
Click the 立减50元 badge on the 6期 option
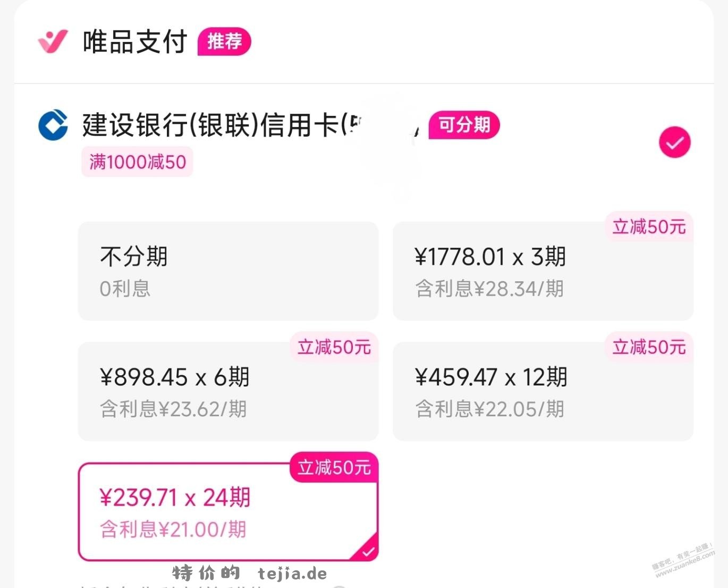coord(334,347)
